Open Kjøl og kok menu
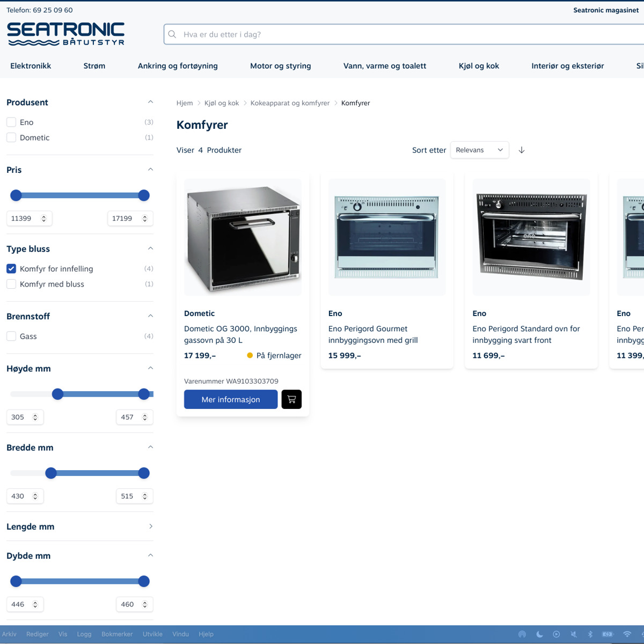 tap(479, 66)
